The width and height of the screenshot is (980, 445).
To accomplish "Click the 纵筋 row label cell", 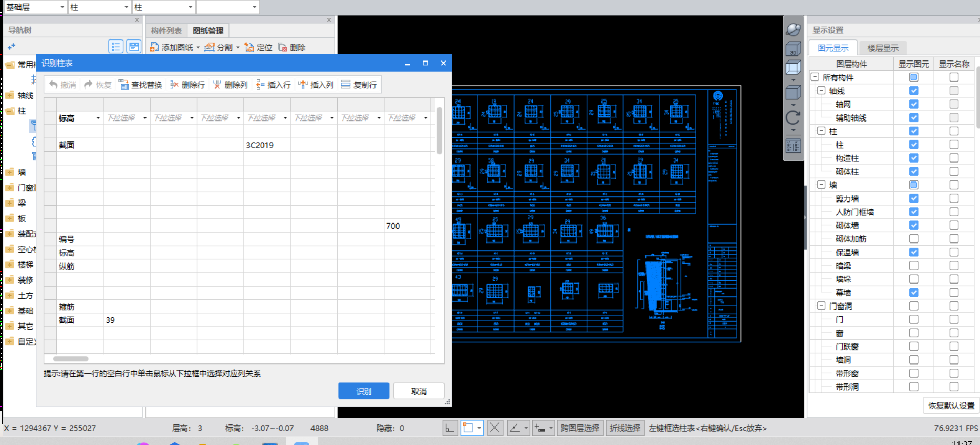I will click(x=80, y=267).
